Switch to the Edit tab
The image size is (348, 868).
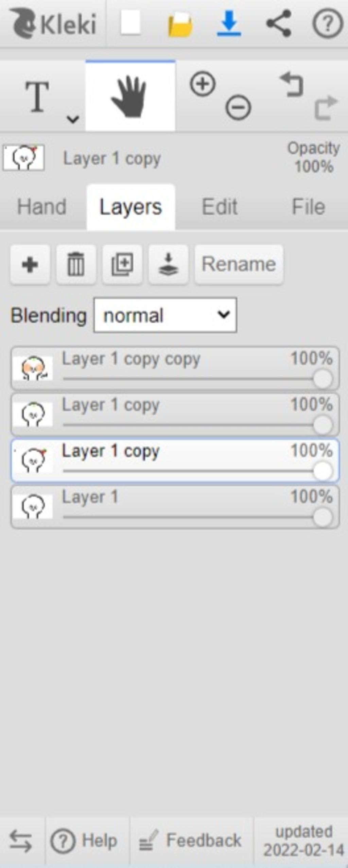(220, 206)
